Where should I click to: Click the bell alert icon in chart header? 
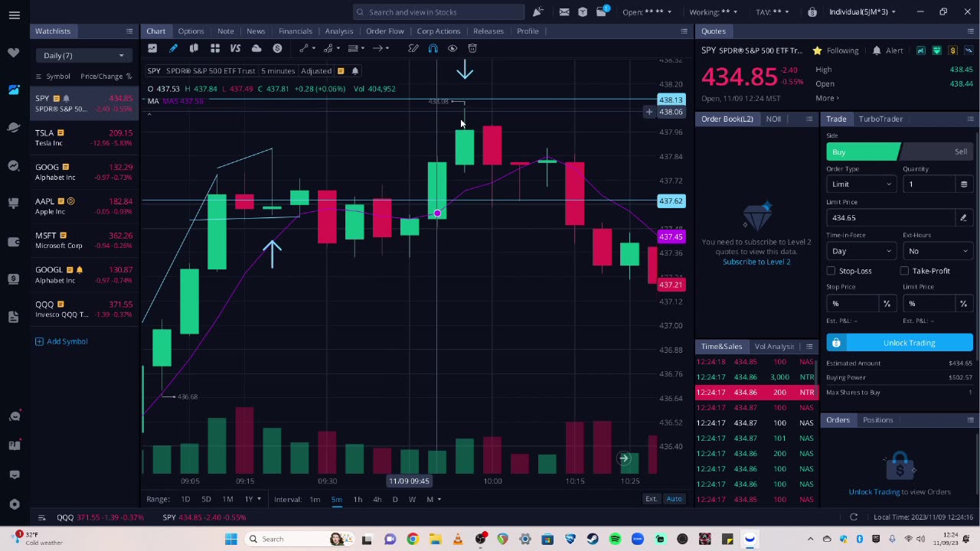(x=354, y=70)
